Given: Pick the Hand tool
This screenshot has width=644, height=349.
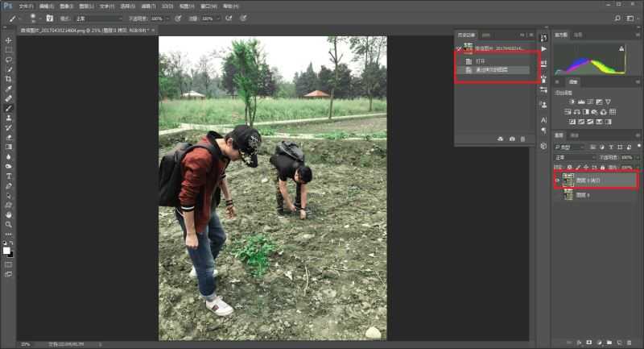Looking at the screenshot, I should (9, 215).
